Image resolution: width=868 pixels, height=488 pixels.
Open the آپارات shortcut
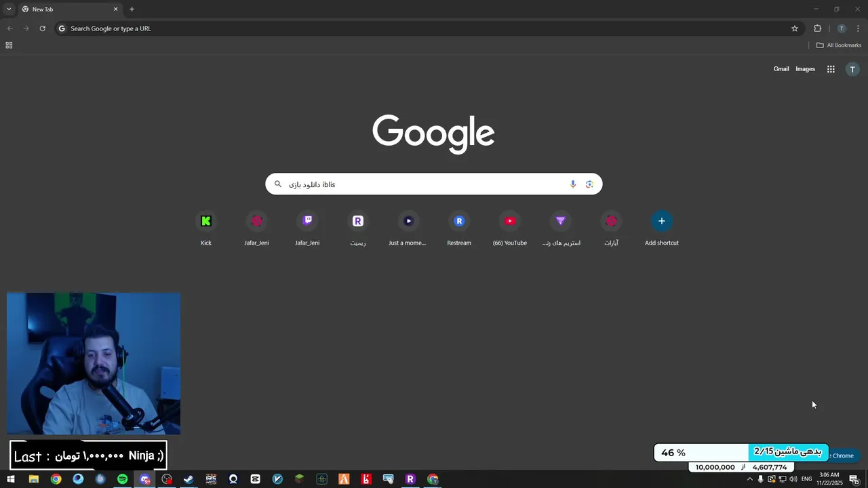click(611, 228)
